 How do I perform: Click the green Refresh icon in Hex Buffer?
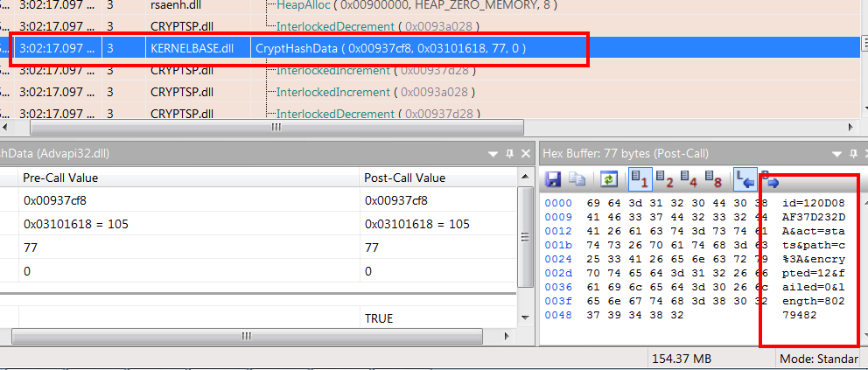pos(609,179)
